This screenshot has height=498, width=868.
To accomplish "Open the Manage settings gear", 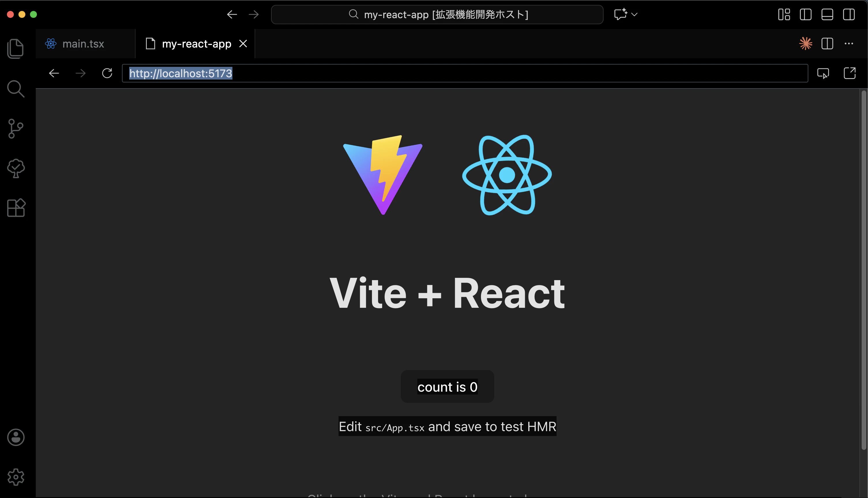I will click(16, 477).
